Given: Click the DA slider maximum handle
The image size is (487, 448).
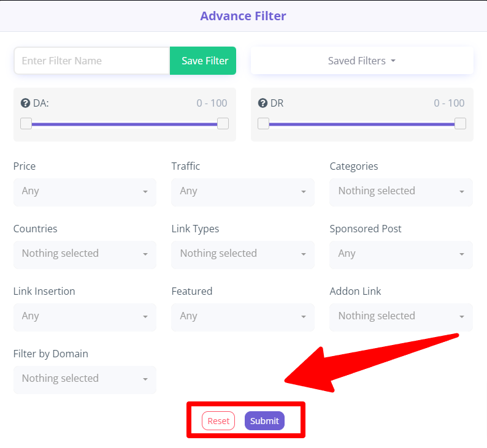Looking at the screenshot, I should coord(223,123).
